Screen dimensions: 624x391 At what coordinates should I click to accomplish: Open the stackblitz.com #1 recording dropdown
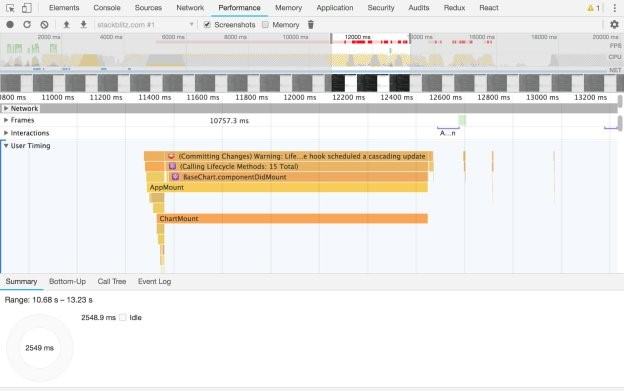click(145, 25)
